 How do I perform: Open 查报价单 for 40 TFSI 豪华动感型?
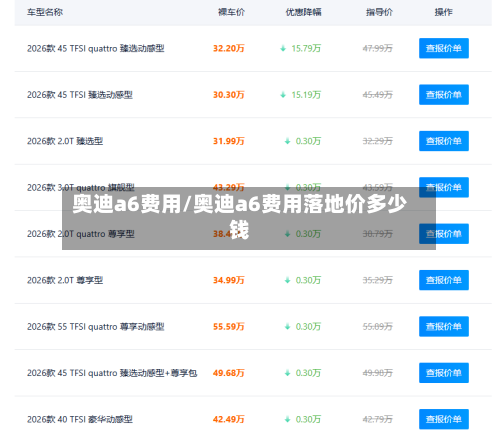click(444, 419)
